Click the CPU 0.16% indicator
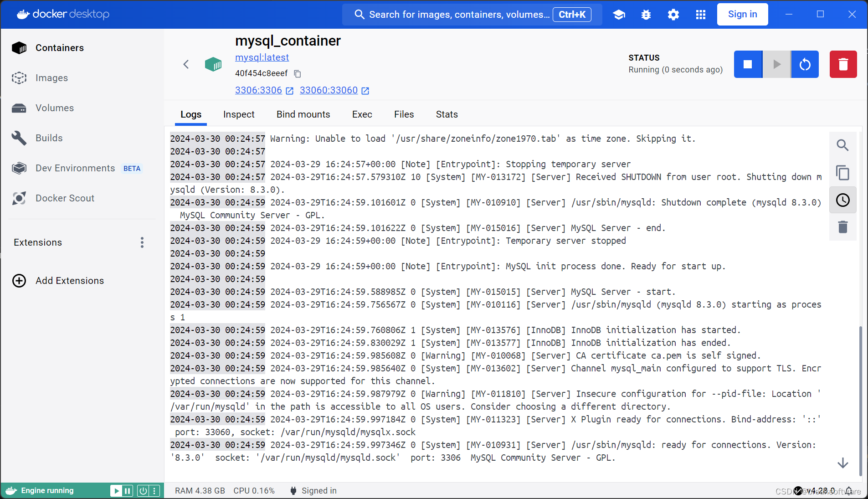The width and height of the screenshot is (868, 499). [x=254, y=491]
